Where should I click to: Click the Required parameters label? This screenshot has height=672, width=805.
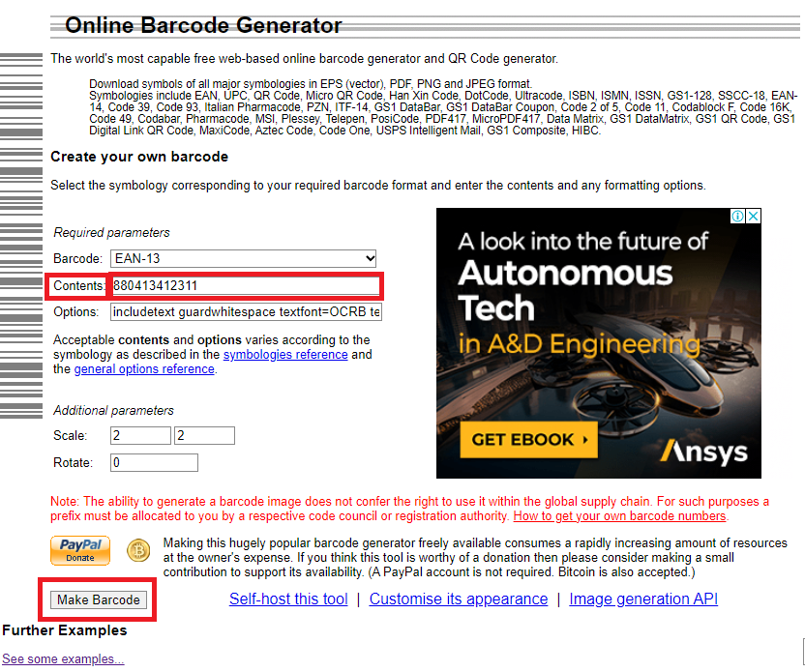tap(111, 232)
